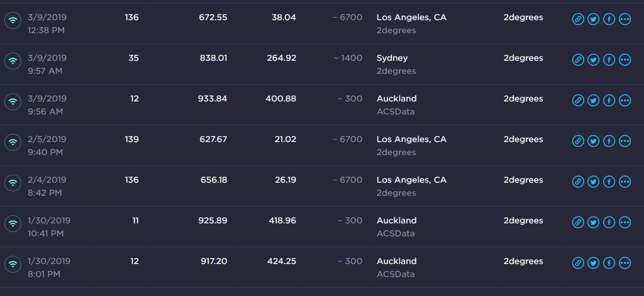644x296 pixels.
Task: Open more options for 2/5/2019 result
Action: pyautogui.click(x=625, y=141)
